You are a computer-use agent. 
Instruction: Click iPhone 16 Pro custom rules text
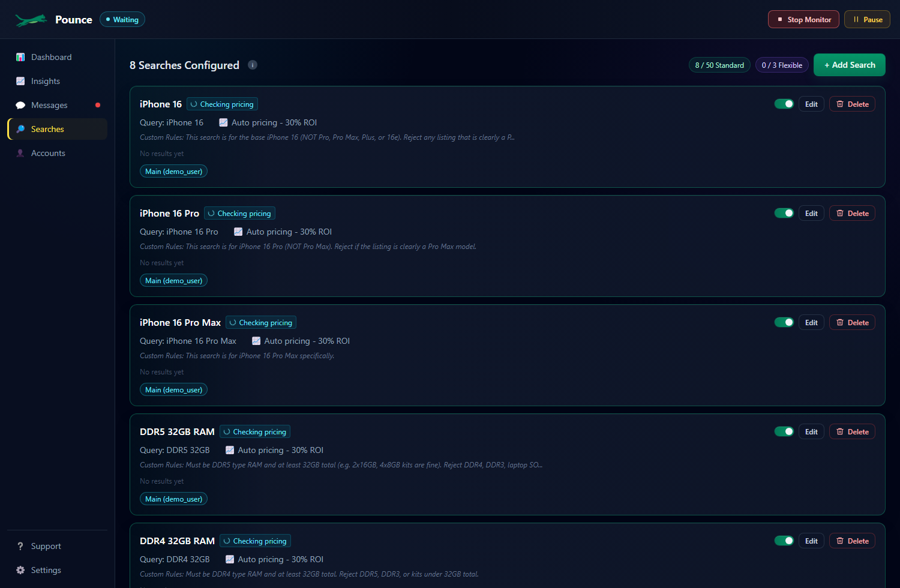pyautogui.click(x=308, y=247)
